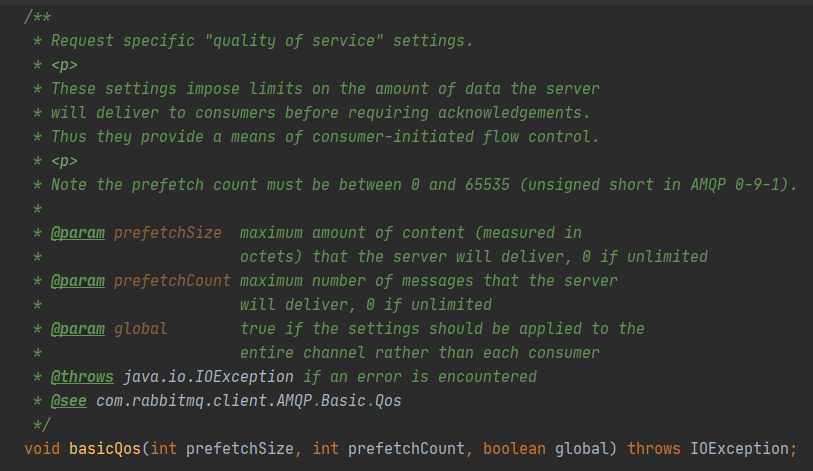Click the @param tag for prefetchCount
This screenshot has height=471, width=813.
[x=78, y=280]
